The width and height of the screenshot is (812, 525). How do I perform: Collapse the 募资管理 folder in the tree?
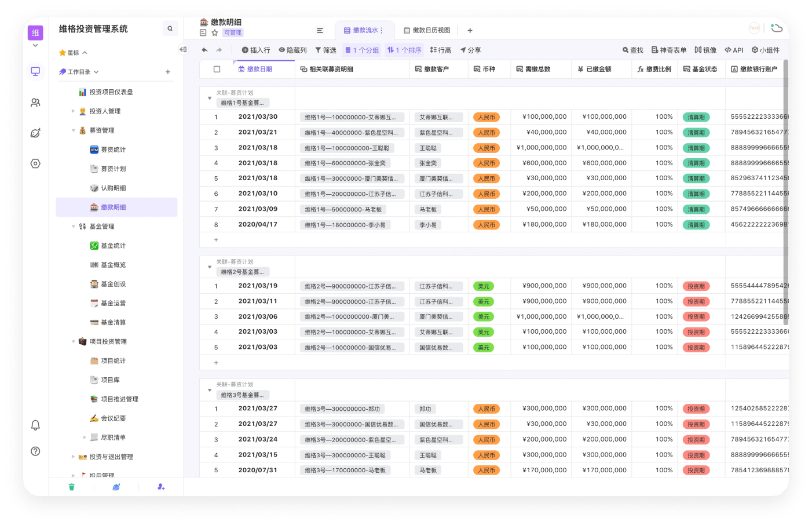74,130
